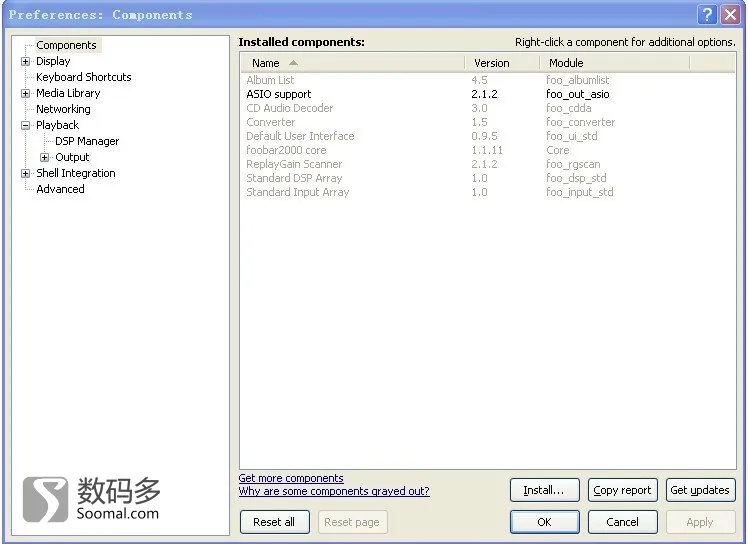The height and width of the screenshot is (544, 748).
Task: Click the help question mark button
Action: (x=707, y=15)
